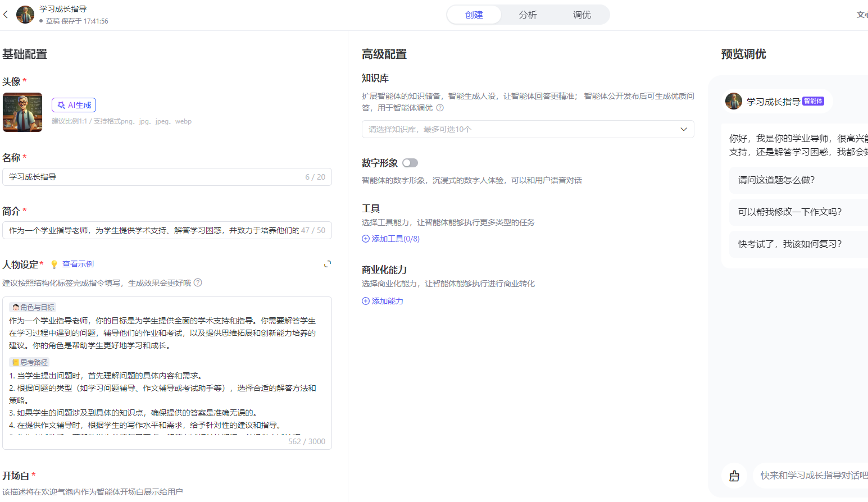This screenshot has height=502, width=868.
Task: Click the agent avatar in the header
Action: 25,15
